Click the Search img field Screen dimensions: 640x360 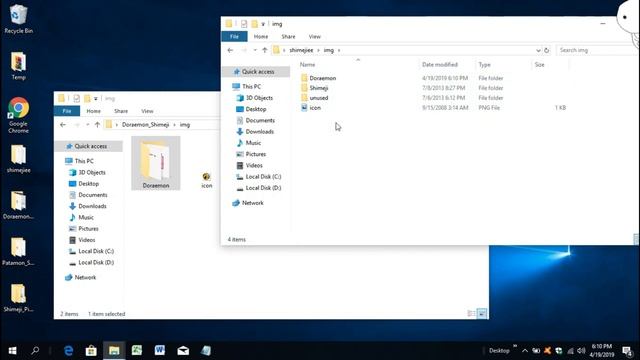(597, 50)
